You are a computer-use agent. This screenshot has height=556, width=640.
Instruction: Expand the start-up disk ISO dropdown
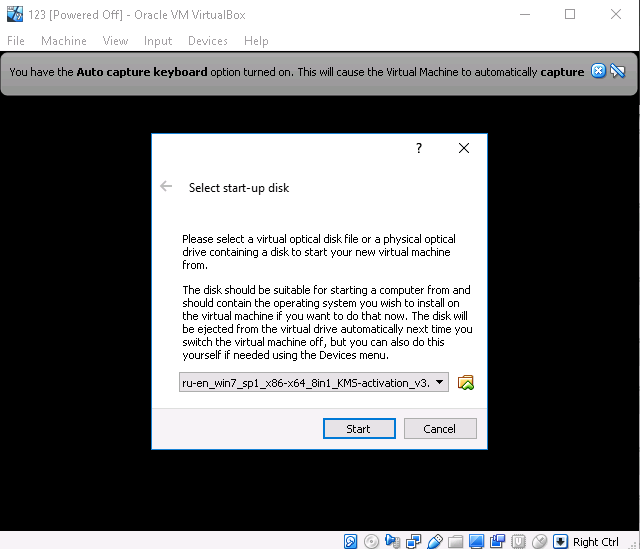click(x=440, y=383)
